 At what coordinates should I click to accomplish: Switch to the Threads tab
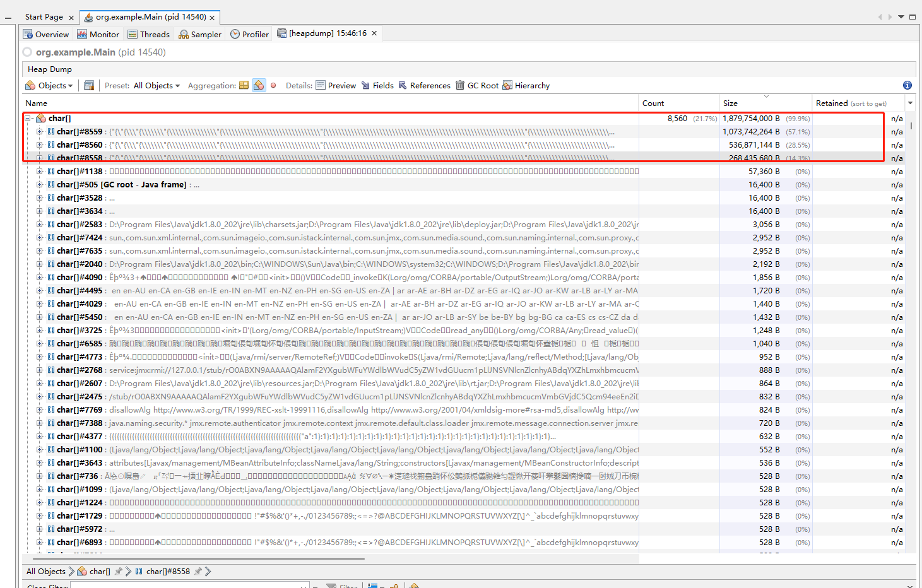[x=148, y=34]
